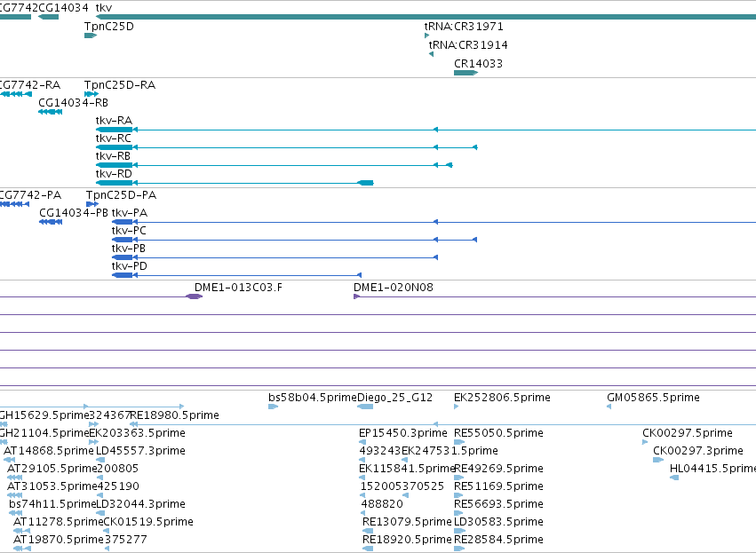The height and width of the screenshot is (553, 756).
Task: Click the tRNA:CR31914 label
Action: click(468, 44)
